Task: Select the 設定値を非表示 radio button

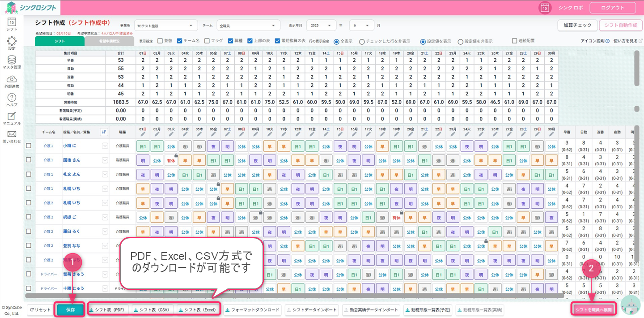Action: click(x=460, y=41)
